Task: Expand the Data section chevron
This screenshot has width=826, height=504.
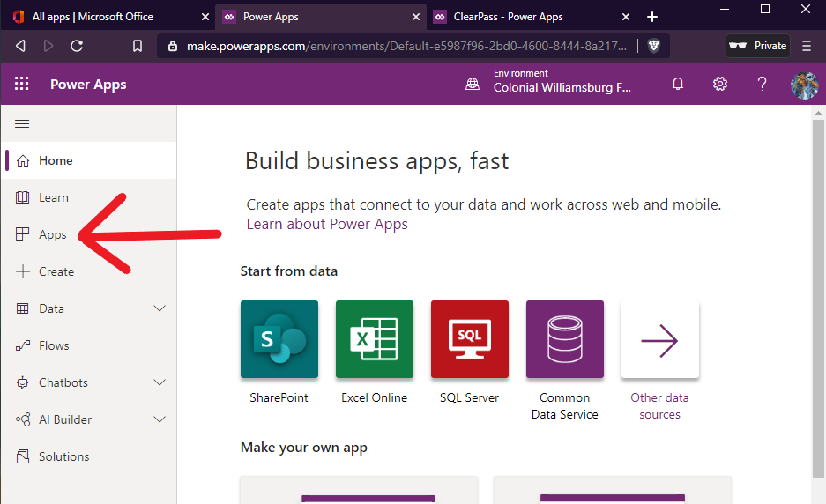Action: (160, 308)
